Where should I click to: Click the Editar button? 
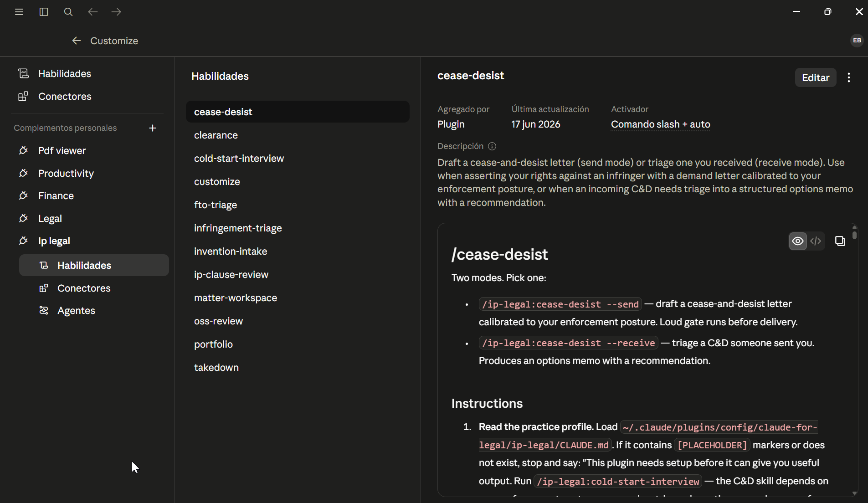[x=816, y=77]
